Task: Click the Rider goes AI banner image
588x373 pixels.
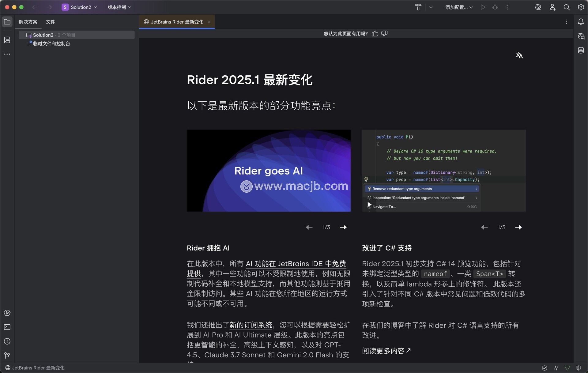Action: click(x=269, y=171)
